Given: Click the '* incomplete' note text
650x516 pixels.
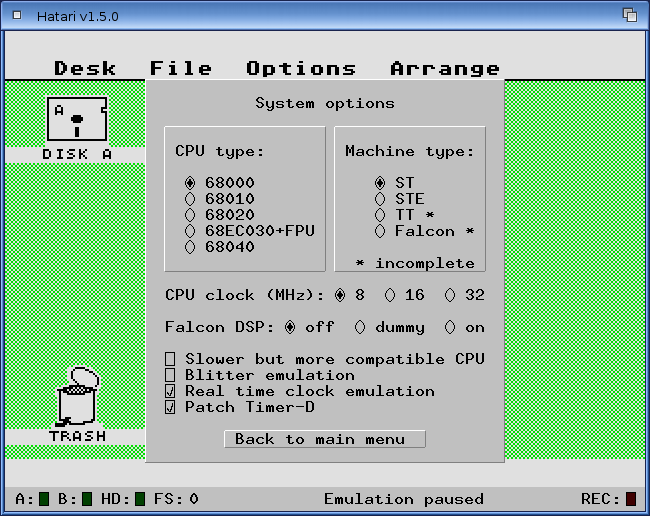Looking at the screenshot, I should [415, 263].
